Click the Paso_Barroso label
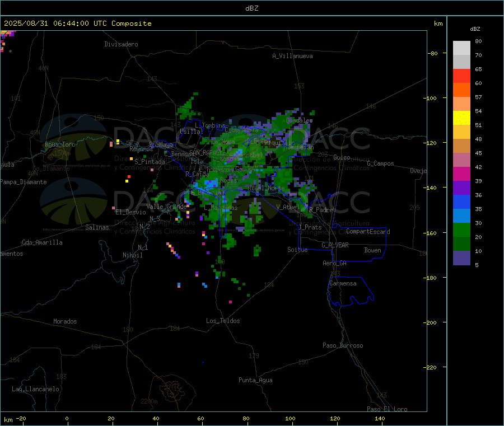Screen dimensions: 504x426 (343, 346)
